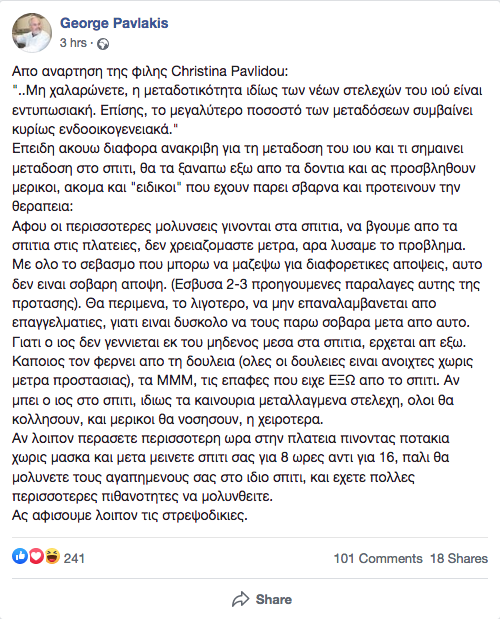This screenshot has height=619, width=500.
Task: Open George Pavlakis profile picture
Action: pyautogui.click(x=32, y=33)
